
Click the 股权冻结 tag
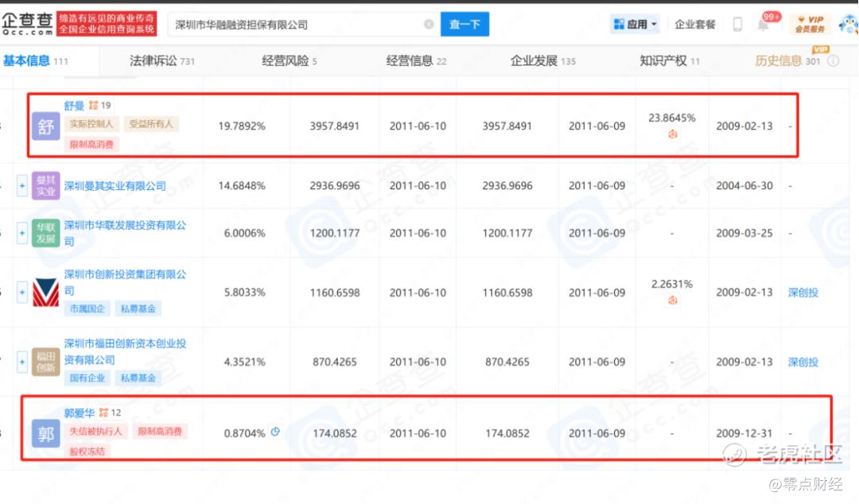click(87, 452)
